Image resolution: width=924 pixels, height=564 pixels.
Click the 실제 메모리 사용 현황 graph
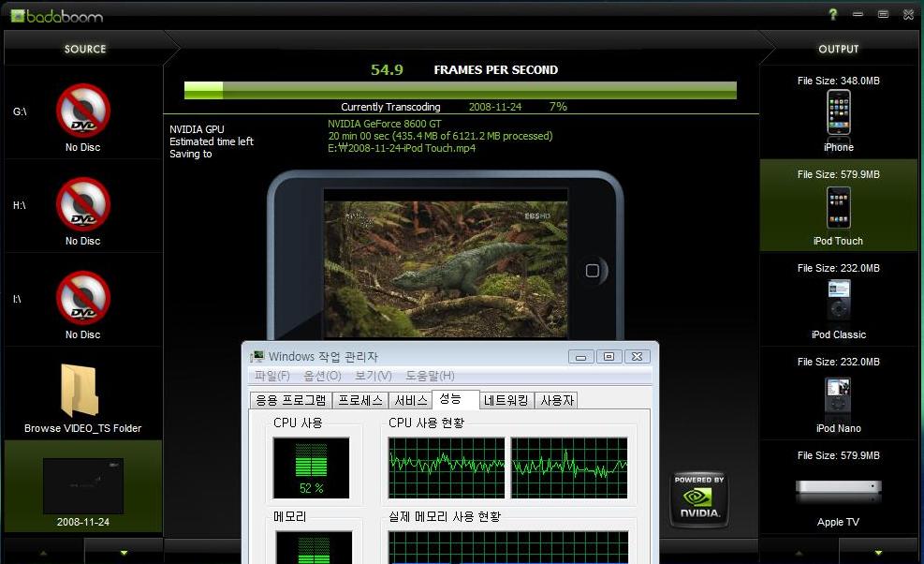pos(508,547)
